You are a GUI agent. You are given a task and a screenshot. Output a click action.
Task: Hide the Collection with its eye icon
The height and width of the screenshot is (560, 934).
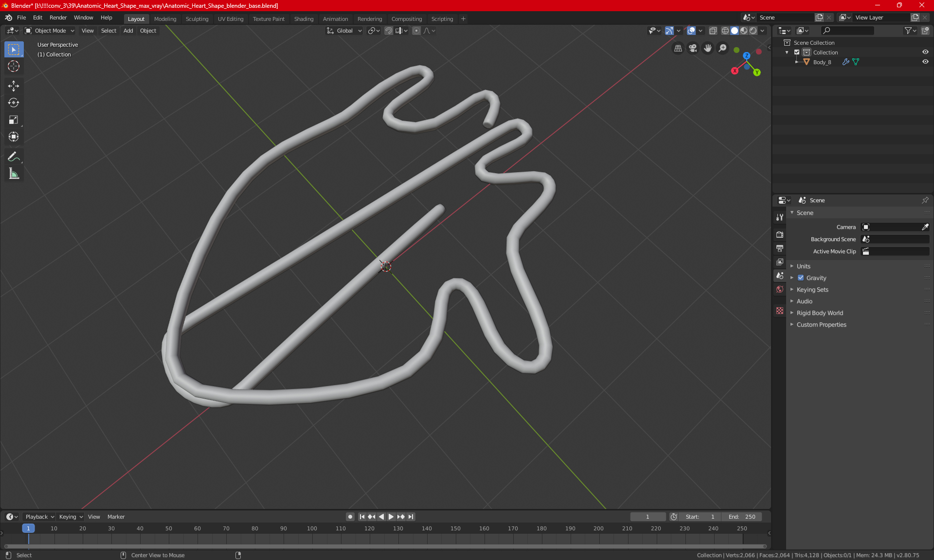(x=925, y=52)
